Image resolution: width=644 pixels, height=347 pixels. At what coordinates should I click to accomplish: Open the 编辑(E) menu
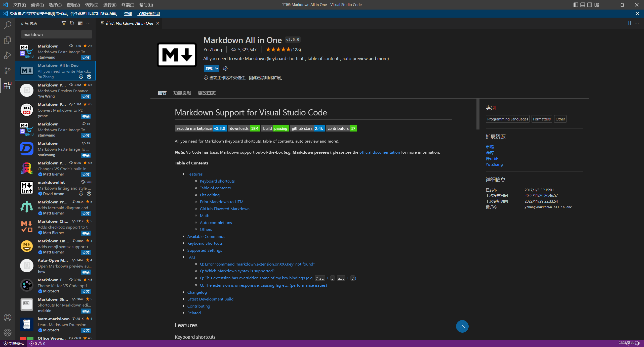click(37, 5)
